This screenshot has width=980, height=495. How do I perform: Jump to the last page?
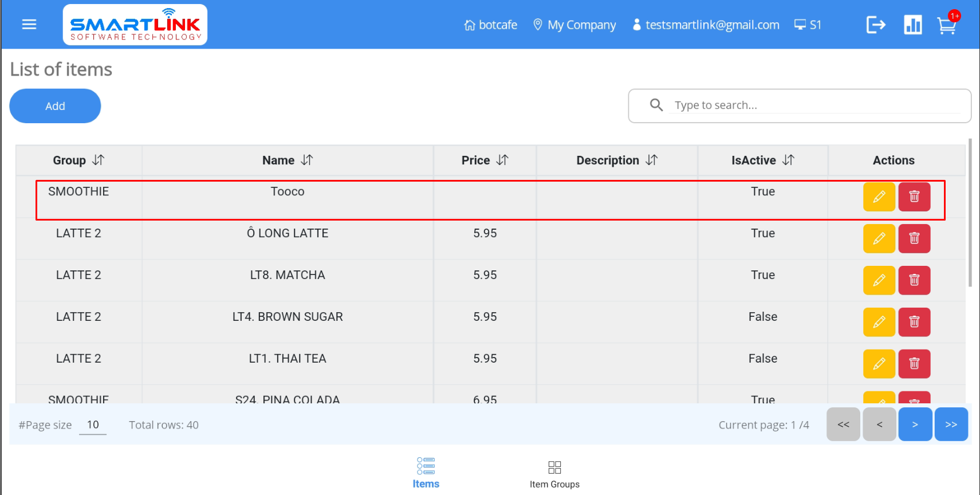951,425
